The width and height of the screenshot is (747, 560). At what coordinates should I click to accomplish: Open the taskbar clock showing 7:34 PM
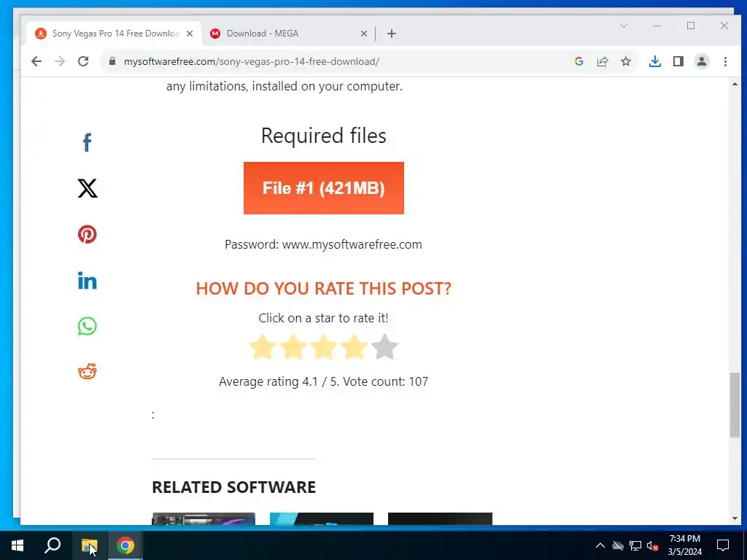684,545
